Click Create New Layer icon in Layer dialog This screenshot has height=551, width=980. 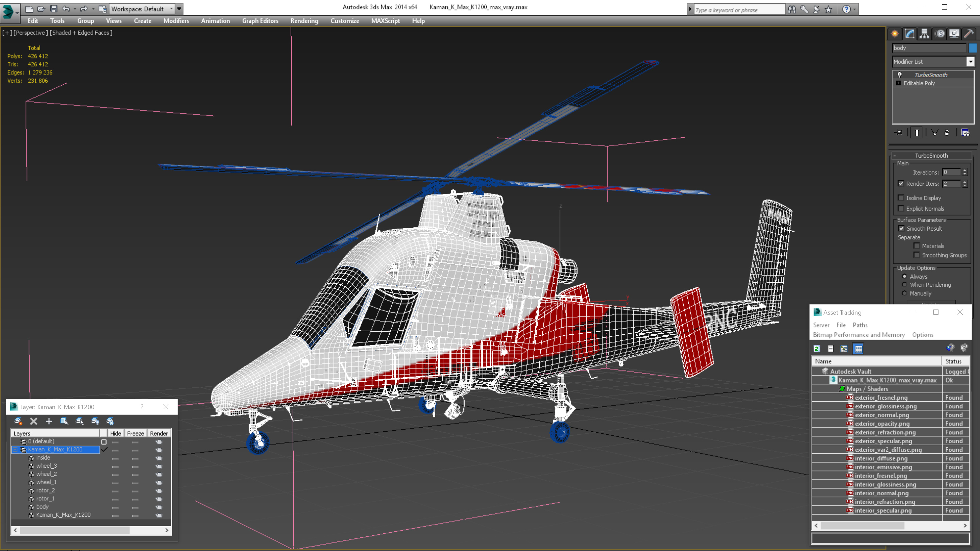click(18, 421)
